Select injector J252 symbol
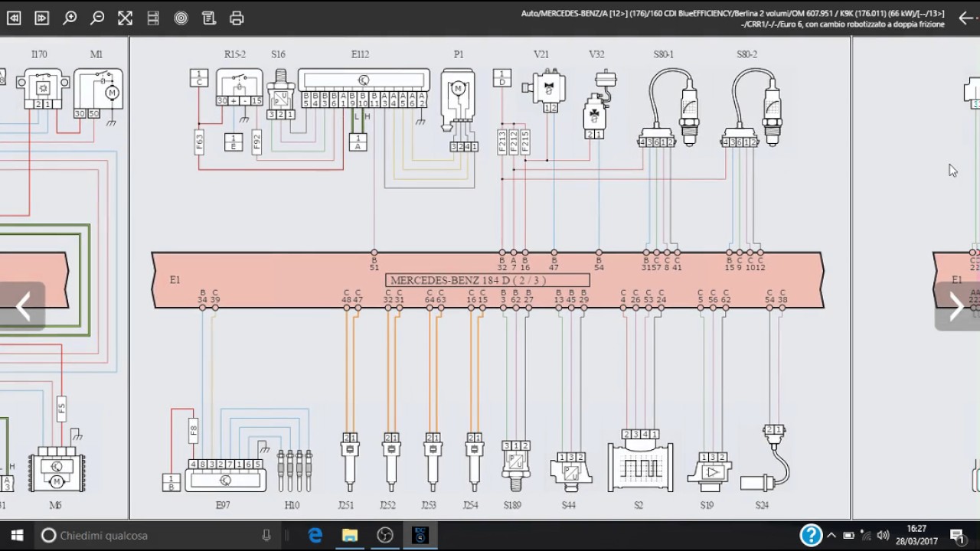980x551 pixels. pos(391,462)
